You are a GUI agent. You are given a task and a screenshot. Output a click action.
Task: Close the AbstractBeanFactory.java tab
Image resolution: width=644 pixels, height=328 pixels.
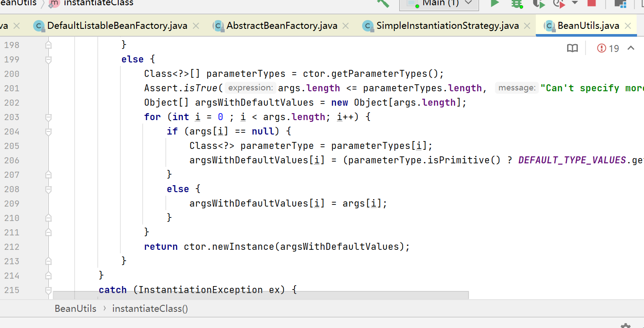(346, 26)
